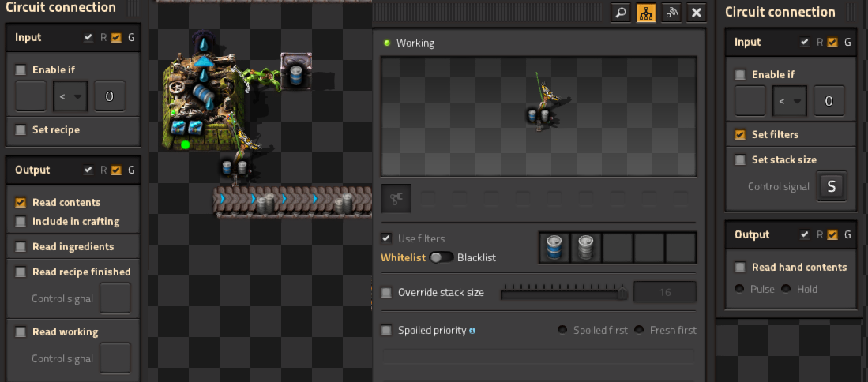The height and width of the screenshot is (382, 868).
Task: Select Spoiled first radio option
Action: [x=562, y=330]
